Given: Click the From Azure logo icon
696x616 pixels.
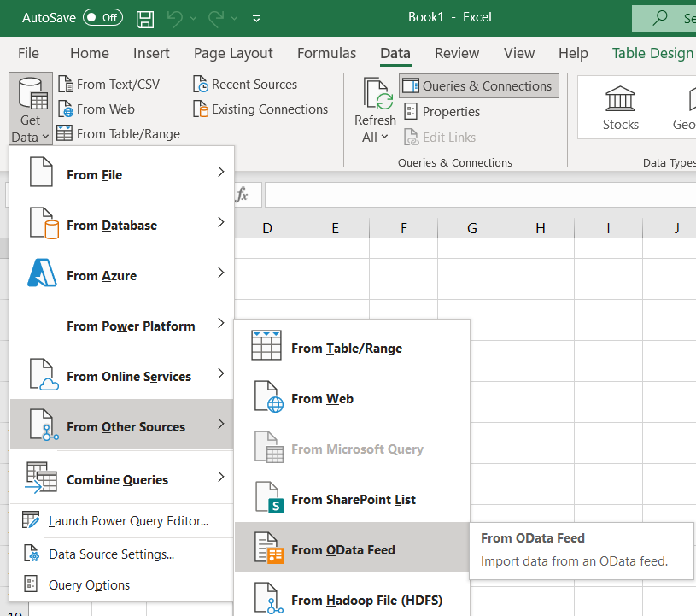Looking at the screenshot, I should [x=42, y=273].
